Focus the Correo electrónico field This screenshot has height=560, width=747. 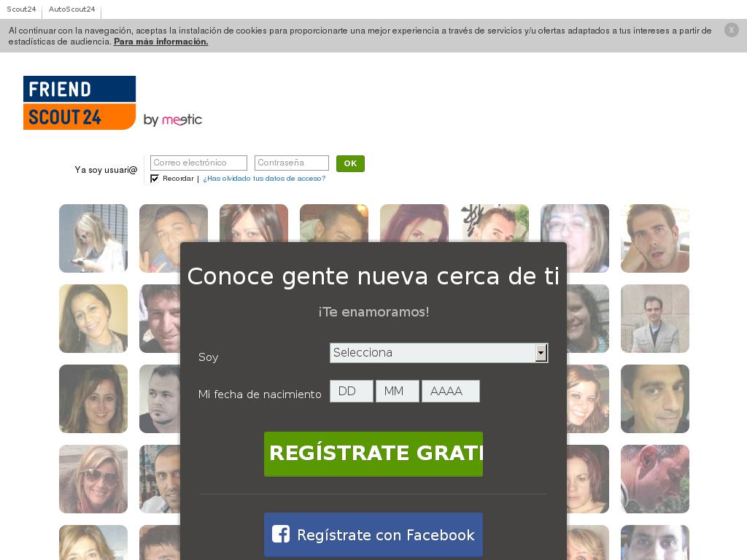(198, 163)
